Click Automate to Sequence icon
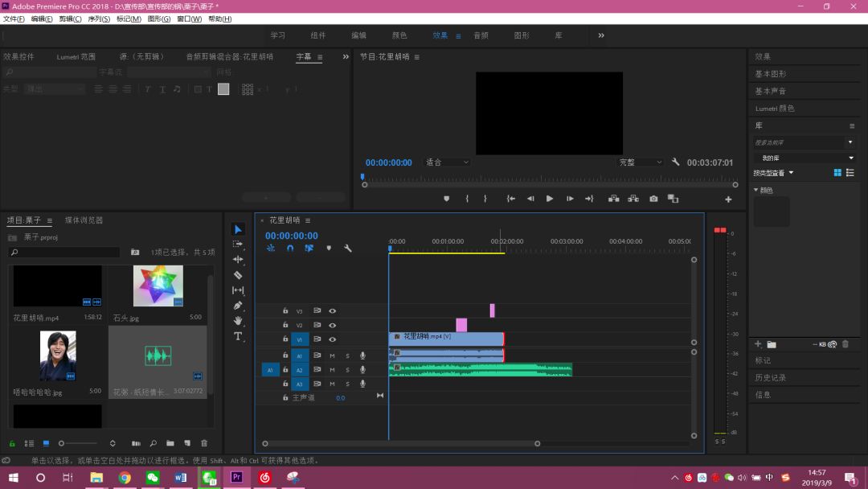The image size is (868, 489). [x=136, y=444]
